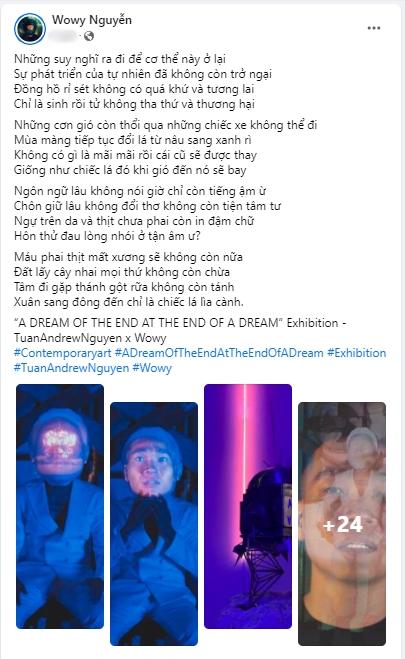Open the blurred post timestamp
405x659 pixels.
point(67,37)
